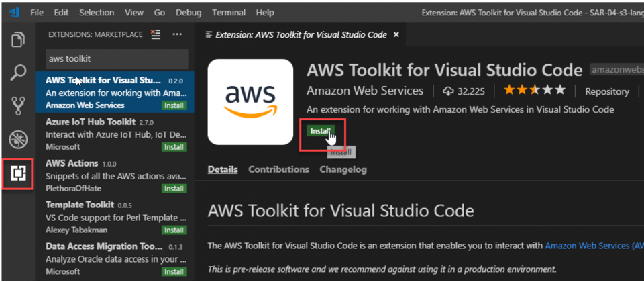Install Data Access Migration Toolkit extension
Image resolution: width=644 pixels, height=282 pixels.
pos(174,271)
